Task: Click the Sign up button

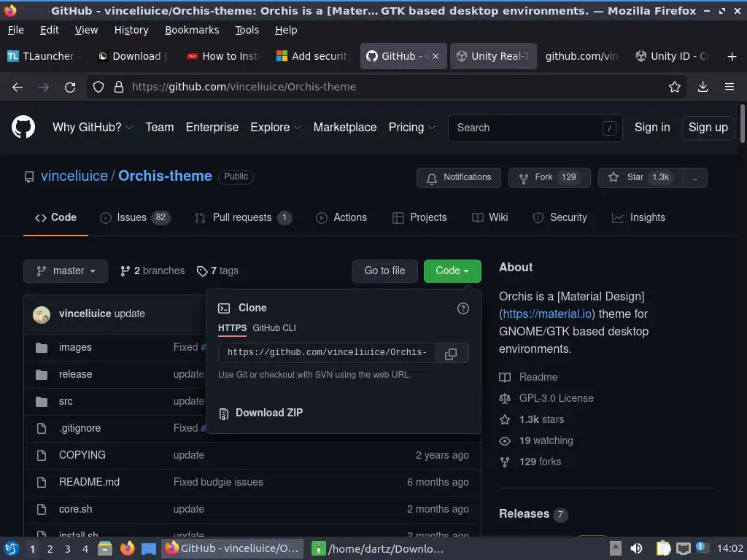Action: pyautogui.click(x=708, y=128)
